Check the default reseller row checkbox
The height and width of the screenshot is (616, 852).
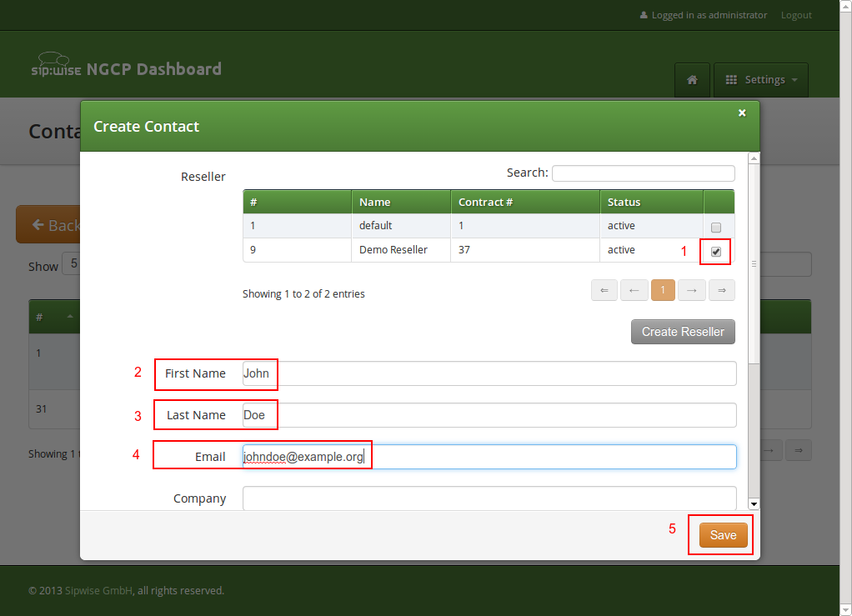(x=714, y=226)
